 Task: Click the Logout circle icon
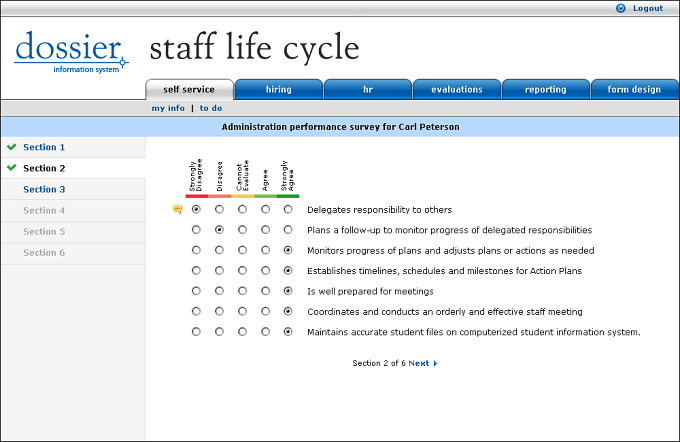point(621,8)
